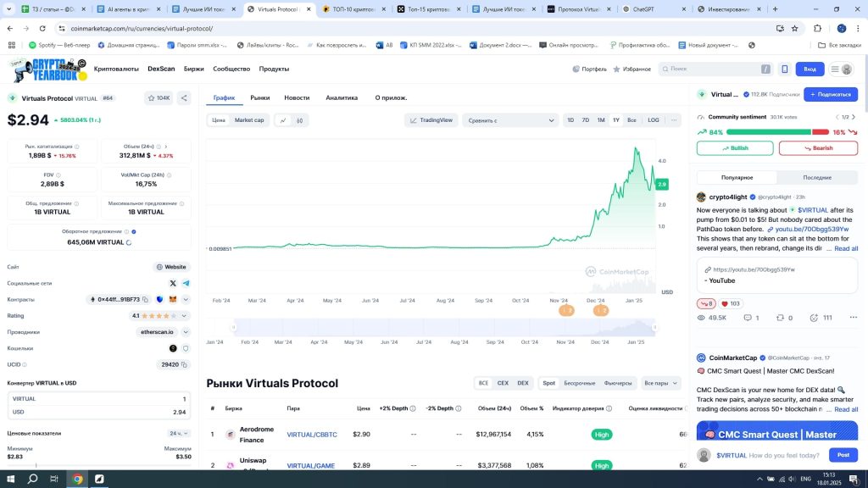Click the Chrome icon in the taskbar
Viewport: 868px width, 488px height.
(77, 480)
